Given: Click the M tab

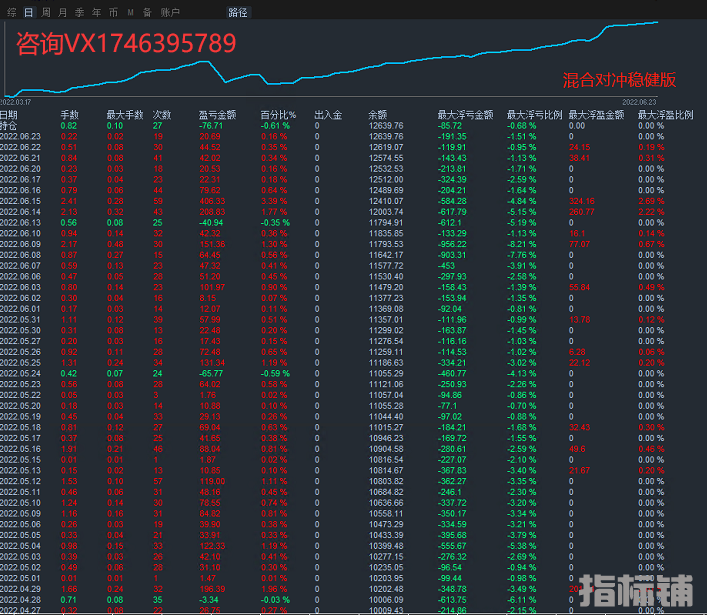Looking at the screenshot, I should click(130, 12).
